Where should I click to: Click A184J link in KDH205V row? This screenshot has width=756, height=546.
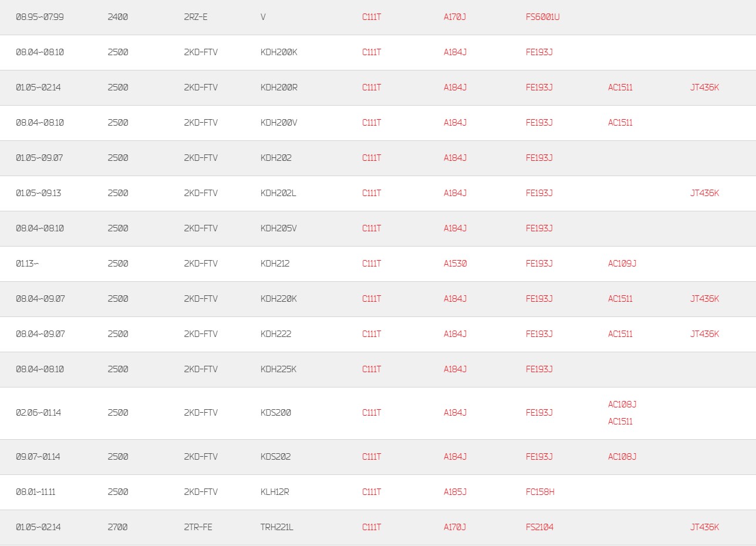(455, 228)
